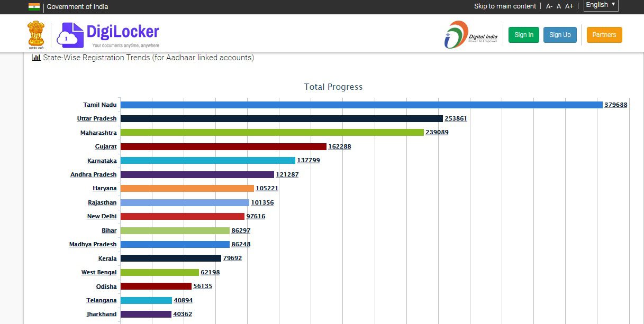Viewport: 644px width, 324px height.
Task: Click the national emblem logo
Action: pos(37,34)
